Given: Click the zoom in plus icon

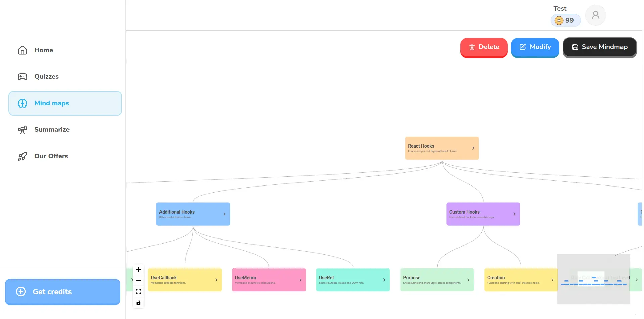Looking at the screenshot, I should (138, 269).
